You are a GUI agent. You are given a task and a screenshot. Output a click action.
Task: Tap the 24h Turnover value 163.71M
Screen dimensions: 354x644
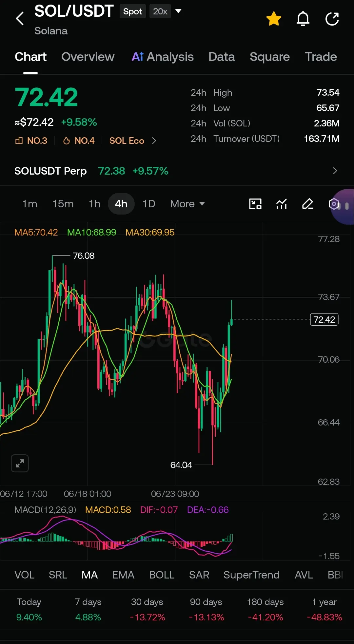[322, 139]
